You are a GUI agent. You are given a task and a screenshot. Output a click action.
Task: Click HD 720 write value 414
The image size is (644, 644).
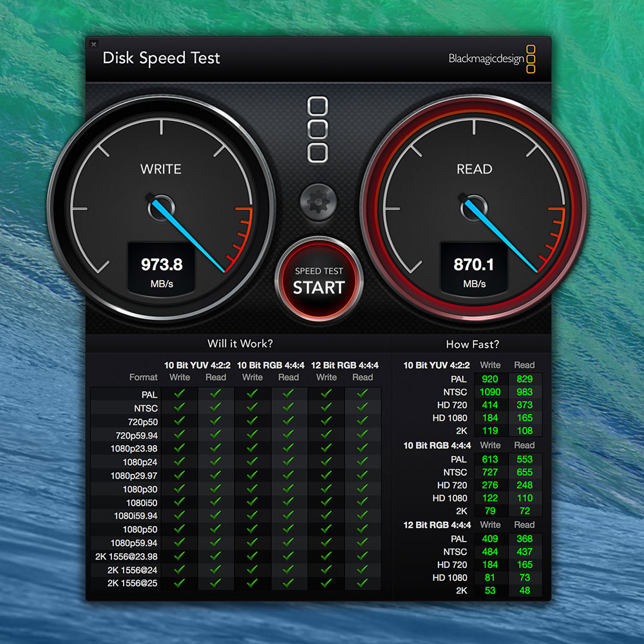coord(490,405)
